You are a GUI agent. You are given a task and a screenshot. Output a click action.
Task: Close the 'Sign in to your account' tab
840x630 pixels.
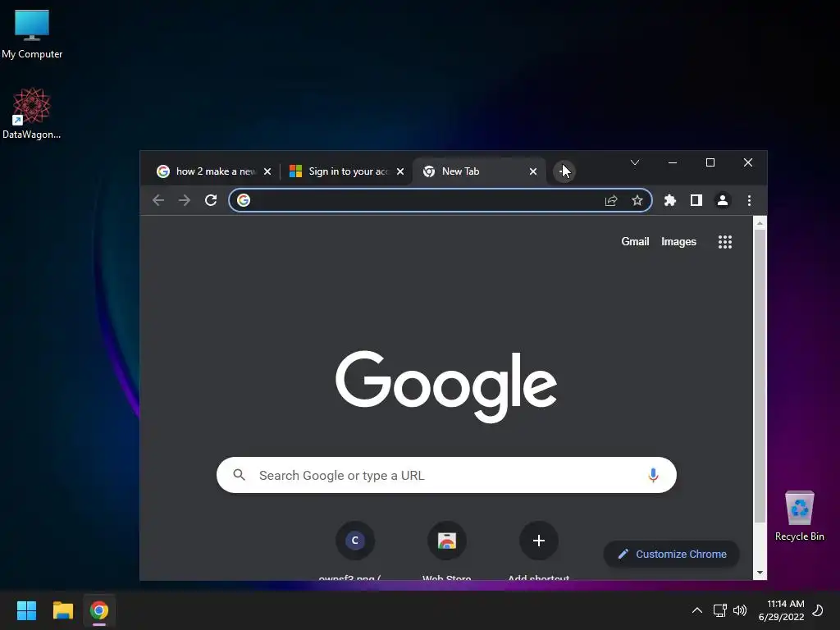tap(400, 171)
